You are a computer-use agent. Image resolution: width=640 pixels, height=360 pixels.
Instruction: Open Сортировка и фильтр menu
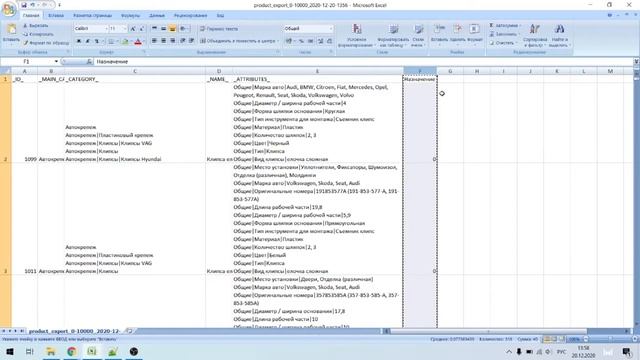[535, 36]
